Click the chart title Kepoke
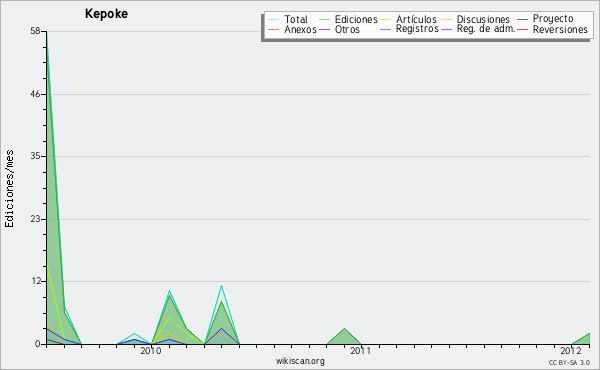This screenshot has width=600, height=370. [106, 14]
